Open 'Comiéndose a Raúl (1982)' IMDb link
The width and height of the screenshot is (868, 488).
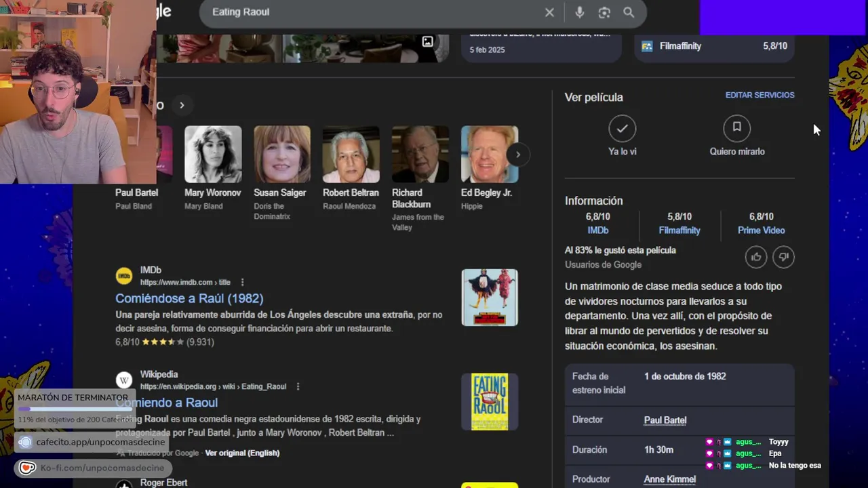(189, 298)
